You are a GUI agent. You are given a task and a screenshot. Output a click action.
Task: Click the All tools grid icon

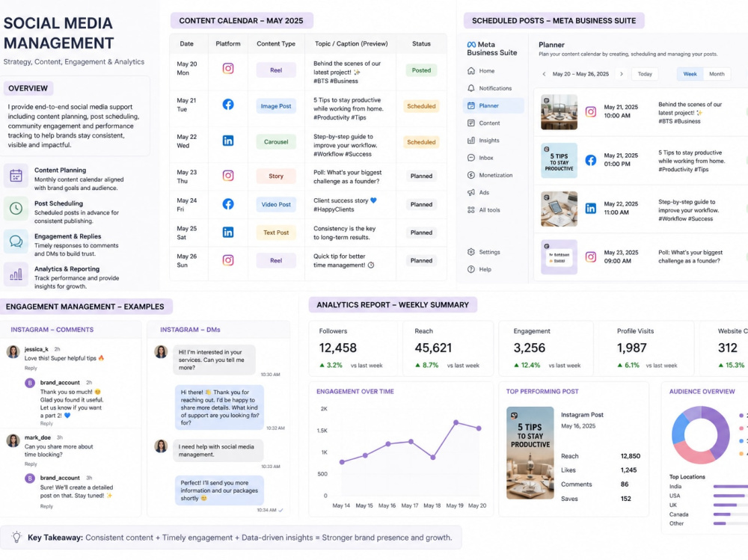click(x=470, y=210)
